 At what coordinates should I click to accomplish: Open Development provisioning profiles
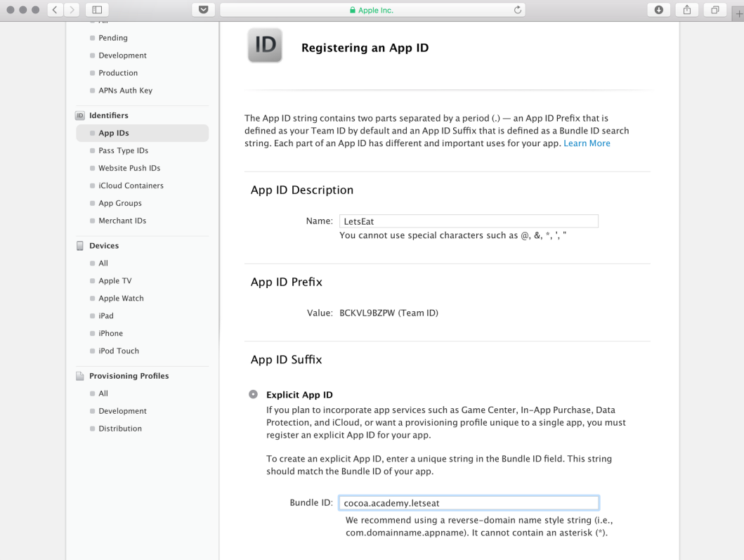122,411
